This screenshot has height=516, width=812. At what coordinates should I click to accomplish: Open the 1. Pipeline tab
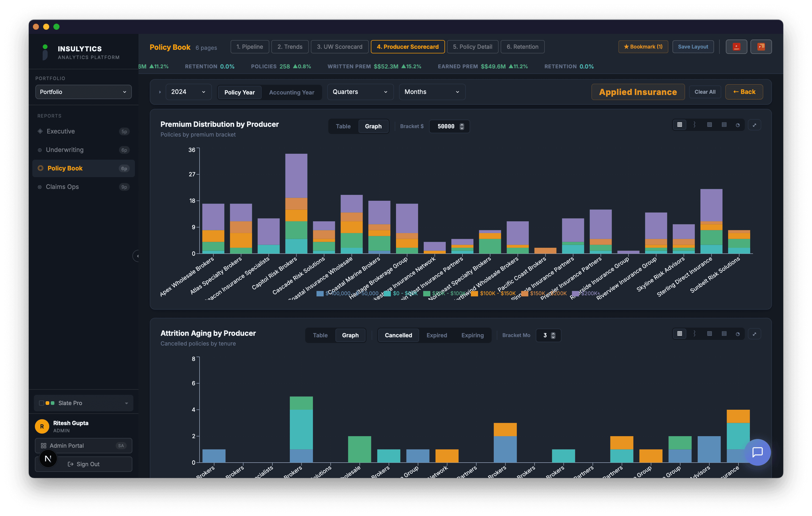point(250,46)
